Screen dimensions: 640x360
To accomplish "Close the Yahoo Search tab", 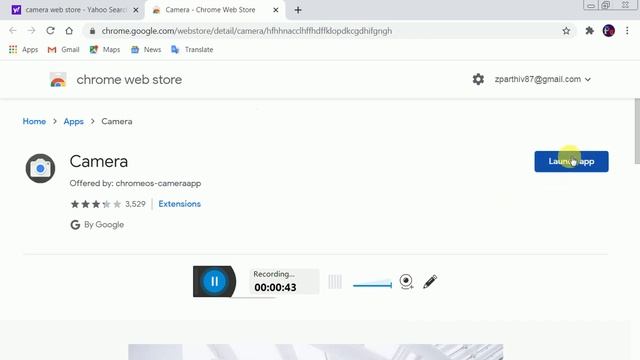I will [x=136, y=10].
